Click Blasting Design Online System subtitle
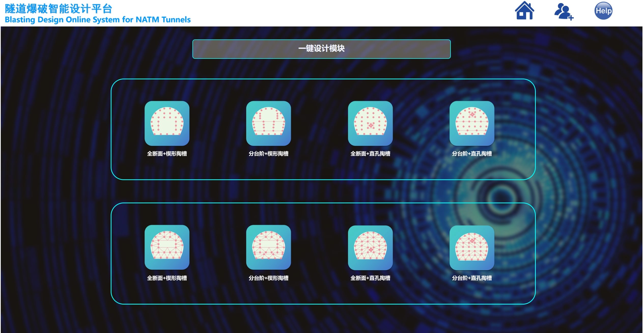Image resolution: width=644 pixels, height=333 pixels. [x=98, y=20]
